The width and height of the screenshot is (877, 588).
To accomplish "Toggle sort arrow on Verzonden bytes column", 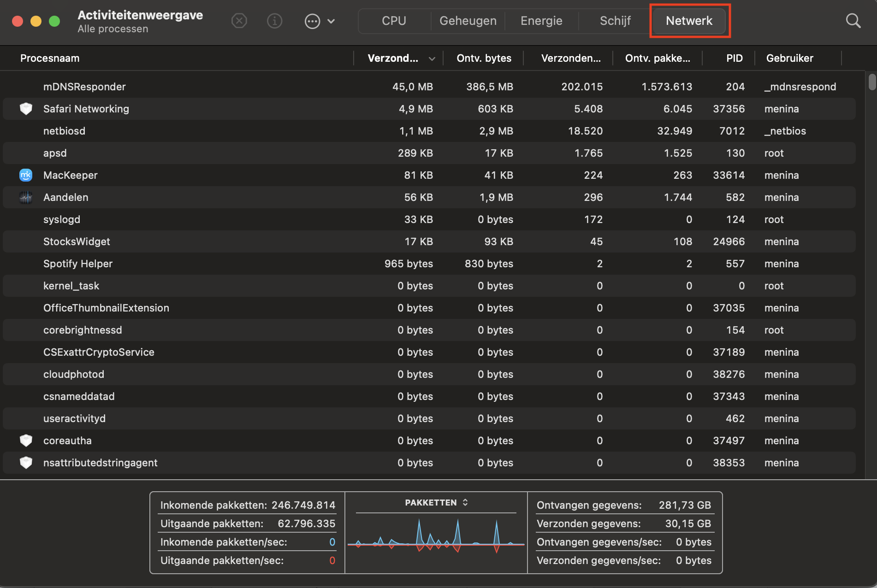I will (x=432, y=59).
